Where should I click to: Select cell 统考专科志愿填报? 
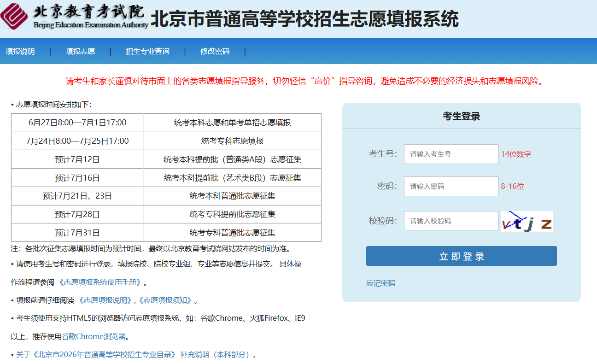[x=233, y=141]
